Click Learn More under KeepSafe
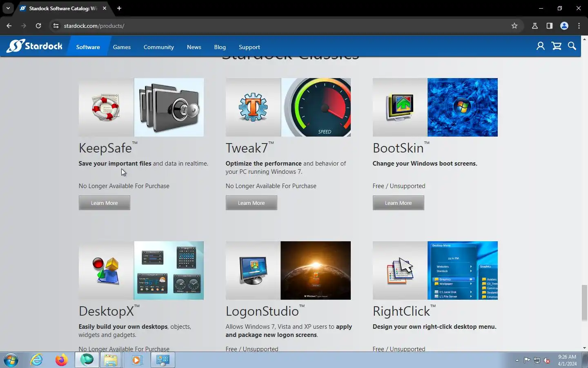 [x=105, y=203]
